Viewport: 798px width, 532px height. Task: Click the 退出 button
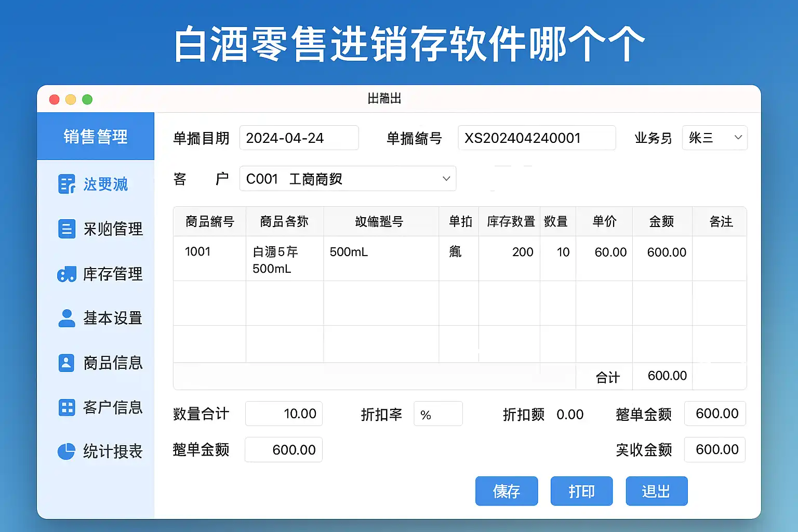pyautogui.click(x=656, y=491)
